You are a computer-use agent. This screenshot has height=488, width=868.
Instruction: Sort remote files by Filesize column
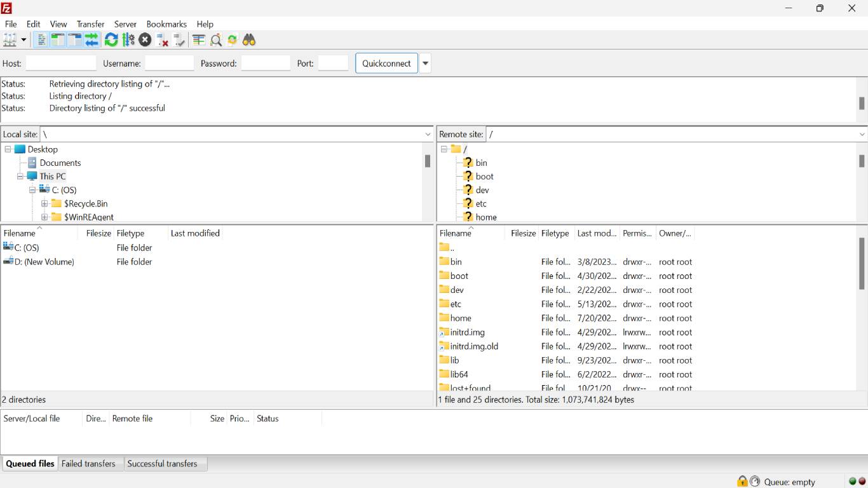click(x=523, y=233)
